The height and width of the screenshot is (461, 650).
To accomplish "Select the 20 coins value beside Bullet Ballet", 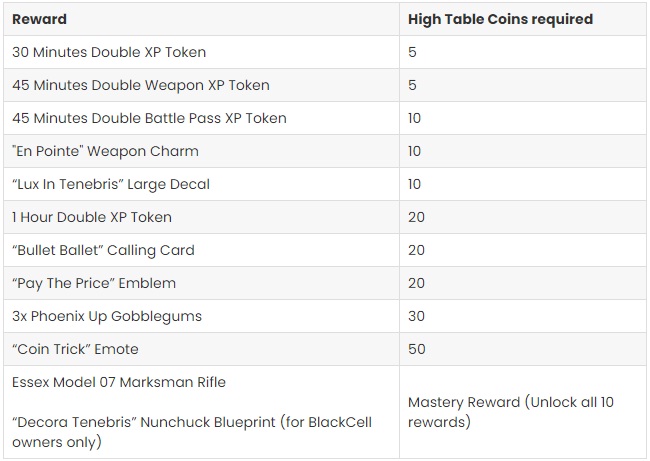I will point(417,250).
